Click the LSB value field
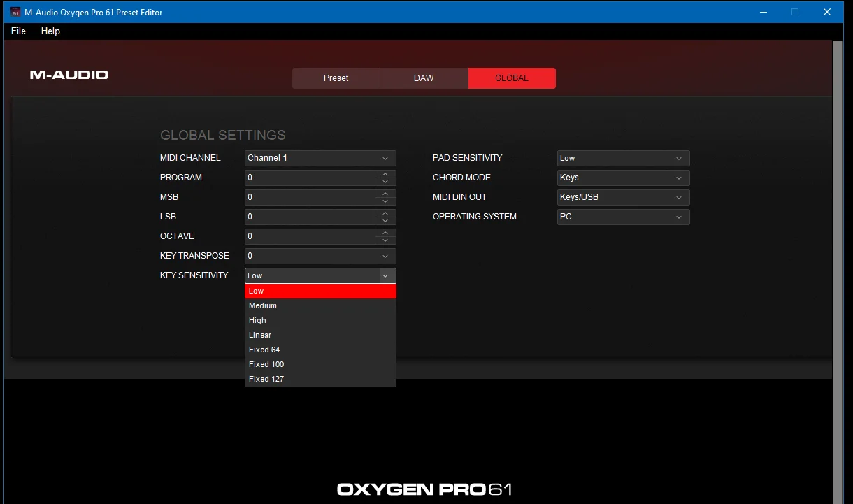 coord(310,217)
